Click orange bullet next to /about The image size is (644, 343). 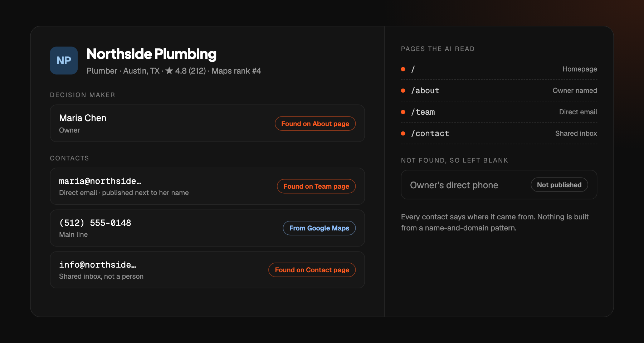[x=403, y=91]
